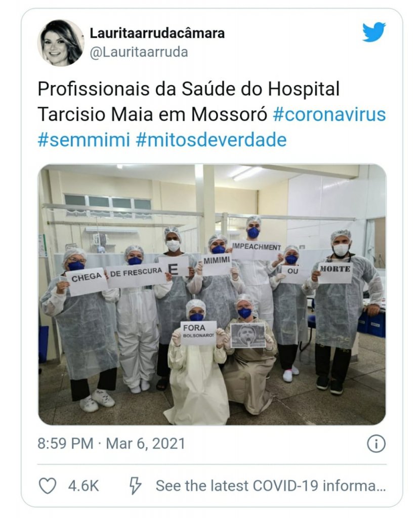The width and height of the screenshot is (420, 518).
Task: Open the @Lauritaarruda handle
Action: (139, 52)
